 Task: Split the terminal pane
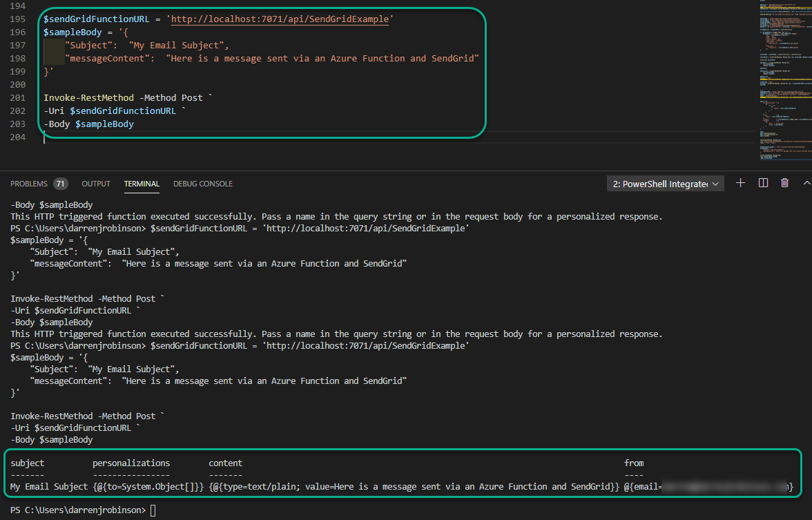point(762,182)
